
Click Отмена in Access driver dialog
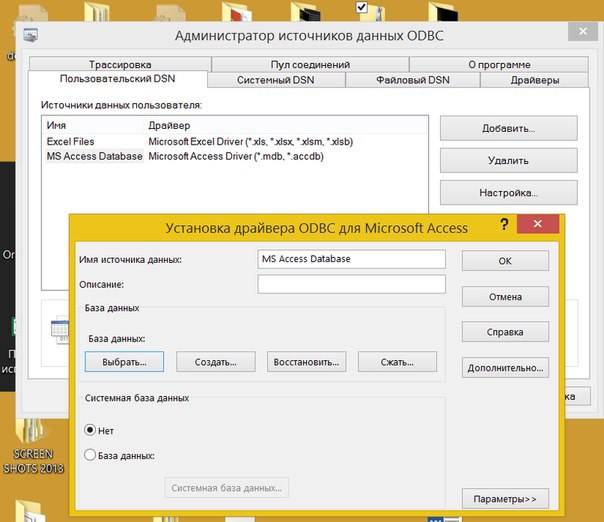(505, 297)
